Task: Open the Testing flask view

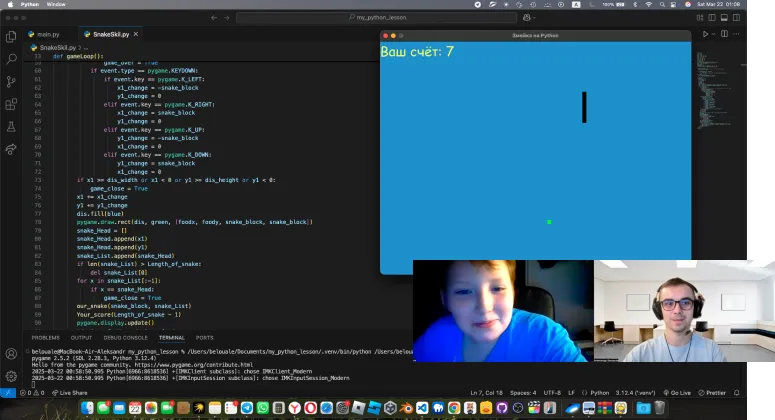Action: 11,127
